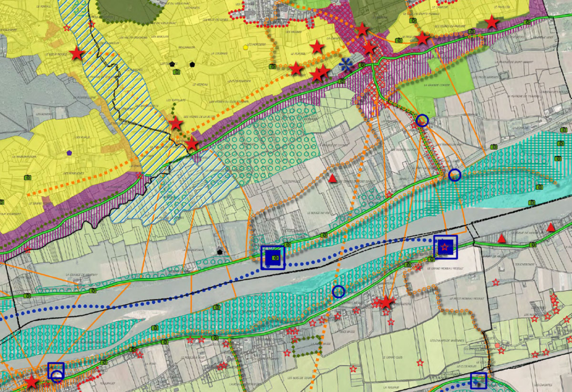Click the blue square containing a camera icon
Image resolution: width=572 pixels, height=392 pixels.
(273, 258)
